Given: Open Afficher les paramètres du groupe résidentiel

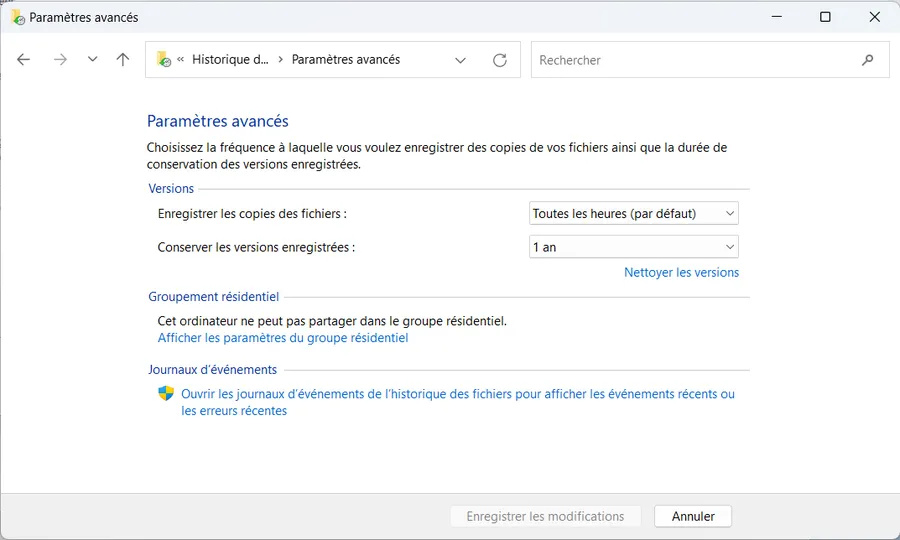Looking at the screenshot, I should click(x=283, y=338).
